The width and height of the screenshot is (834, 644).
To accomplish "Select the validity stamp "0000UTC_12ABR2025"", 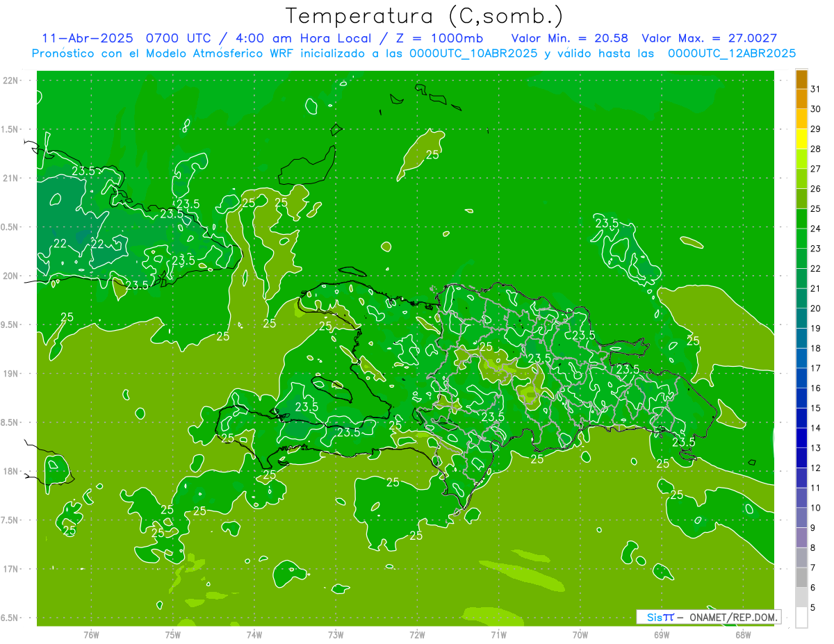I will (731, 53).
